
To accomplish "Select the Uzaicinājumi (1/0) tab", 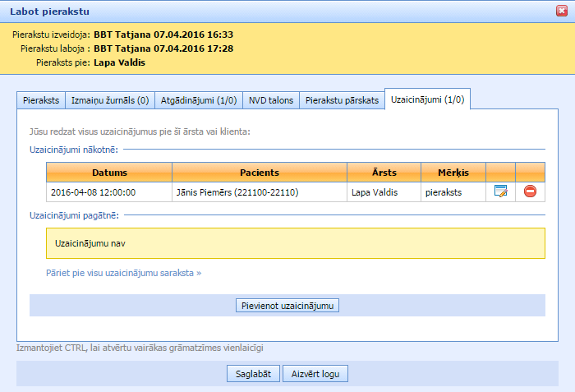I will (x=427, y=100).
